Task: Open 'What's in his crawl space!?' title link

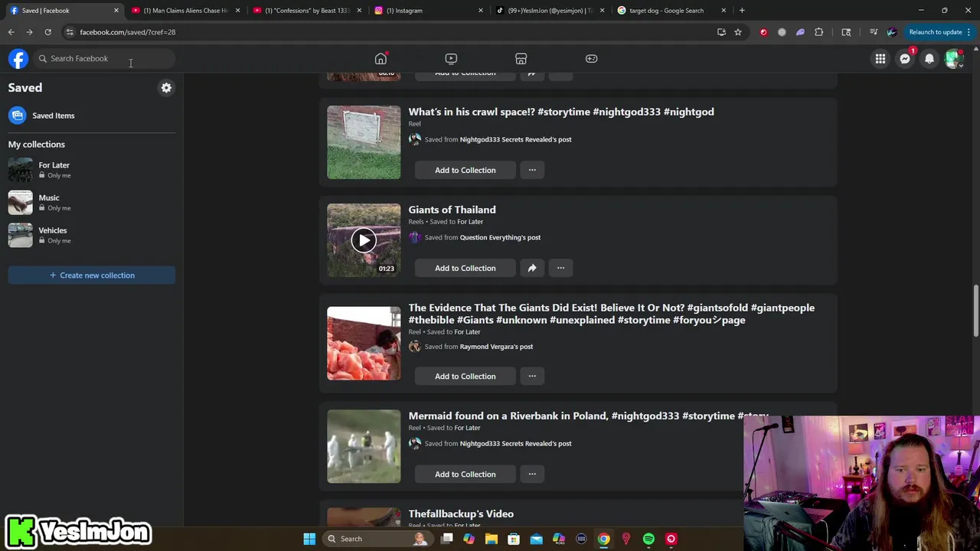Action: click(x=561, y=112)
